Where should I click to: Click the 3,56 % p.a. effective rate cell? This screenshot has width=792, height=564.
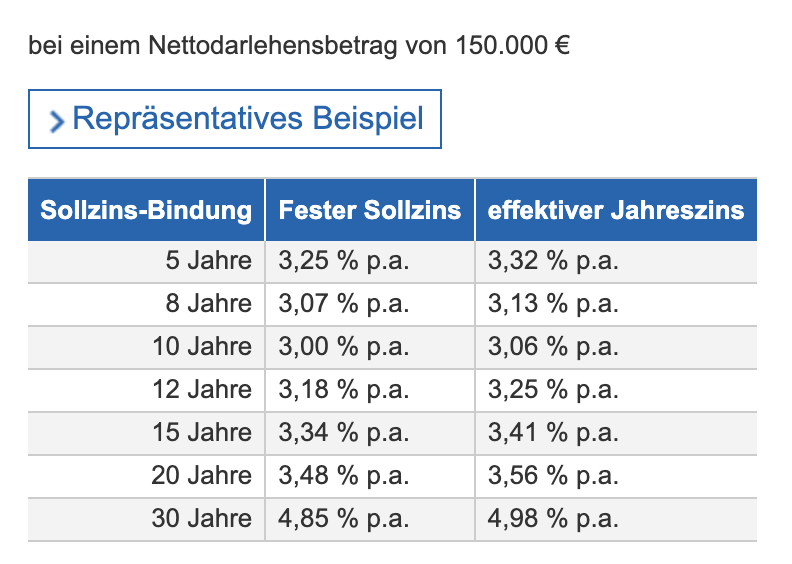click(x=554, y=476)
